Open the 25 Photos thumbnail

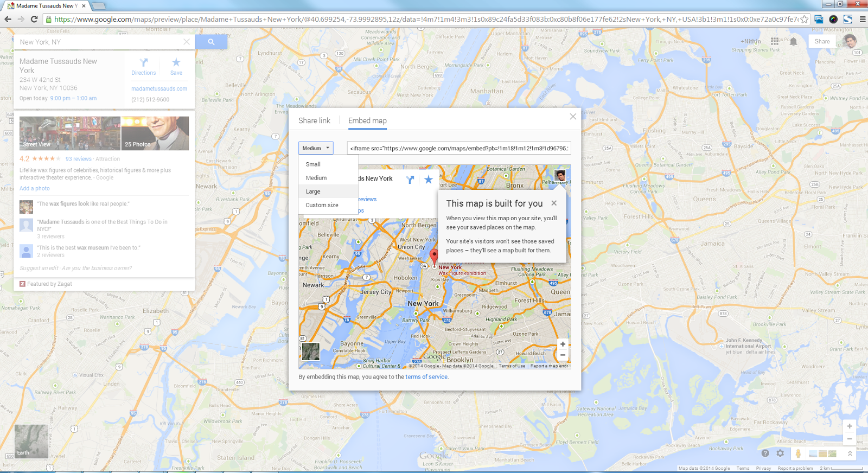point(155,133)
